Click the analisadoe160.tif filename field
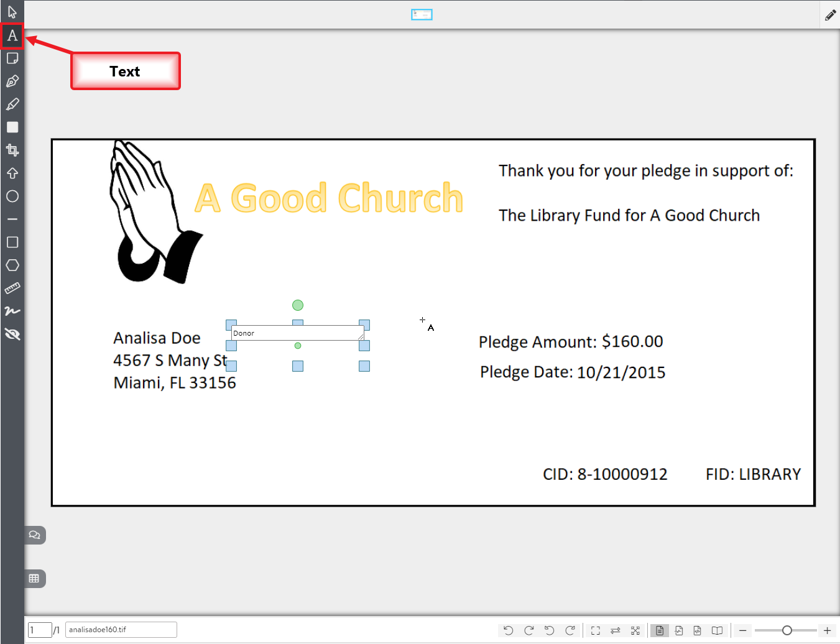 pos(121,630)
